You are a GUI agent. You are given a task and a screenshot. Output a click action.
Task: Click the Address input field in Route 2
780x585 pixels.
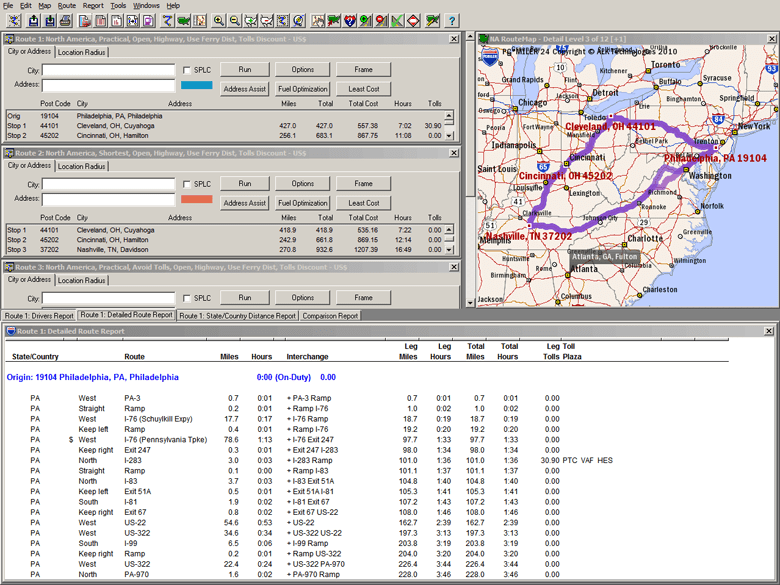(x=108, y=199)
